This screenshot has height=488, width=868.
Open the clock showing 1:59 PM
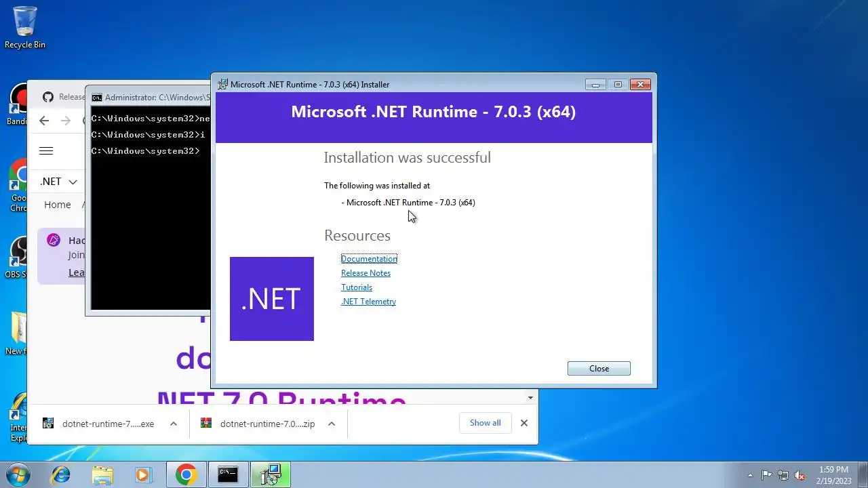(x=833, y=475)
